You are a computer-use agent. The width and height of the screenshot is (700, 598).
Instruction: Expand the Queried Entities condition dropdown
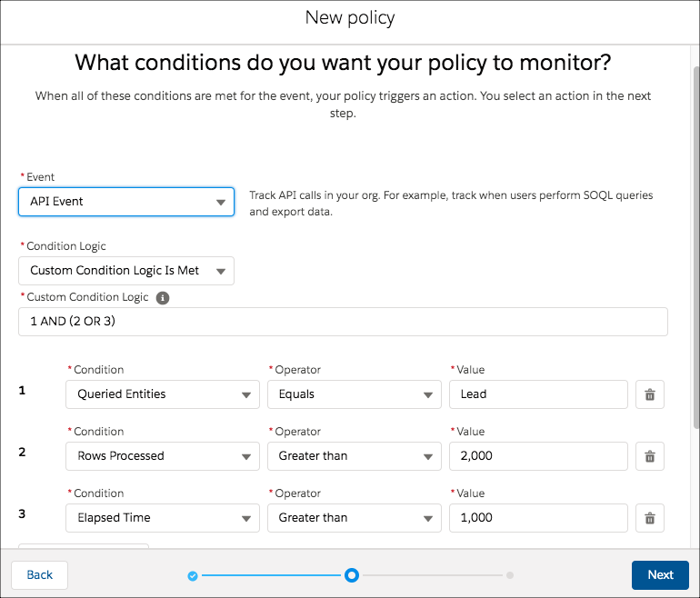click(x=163, y=394)
